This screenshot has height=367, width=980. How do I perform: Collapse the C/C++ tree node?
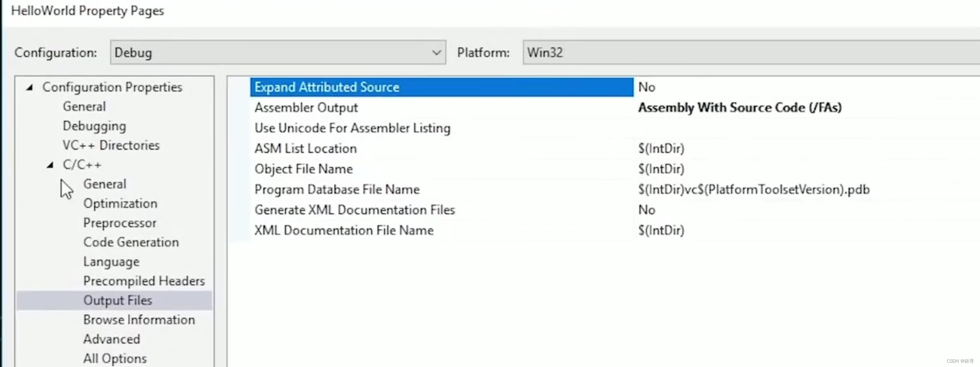[50, 165]
